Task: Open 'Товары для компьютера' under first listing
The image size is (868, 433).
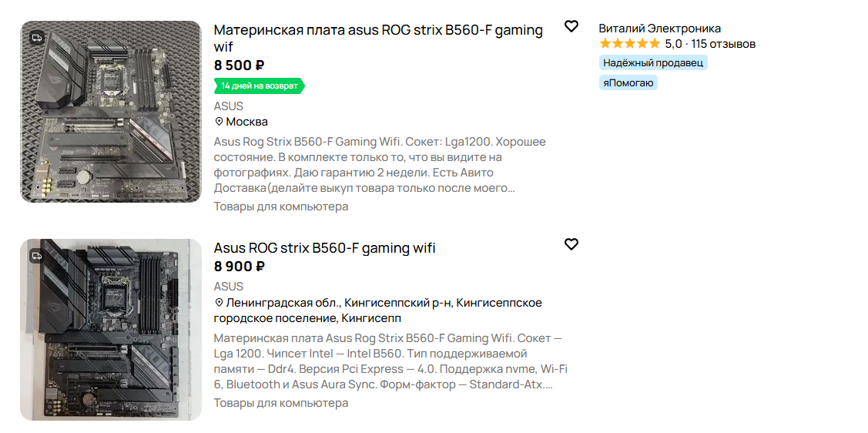Action: 280,206
